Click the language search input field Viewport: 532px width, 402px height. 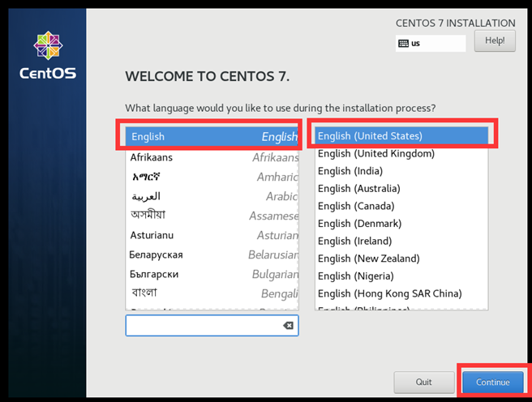coord(212,325)
